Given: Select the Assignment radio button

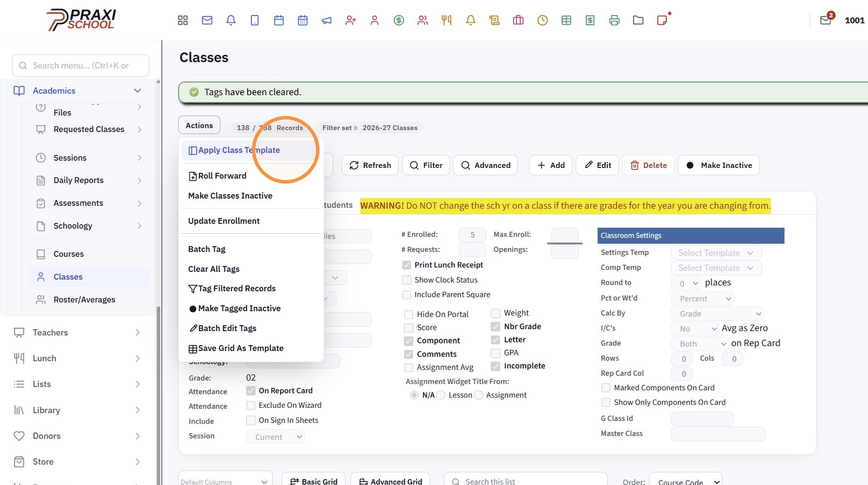Looking at the screenshot, I should coord(479,395).
